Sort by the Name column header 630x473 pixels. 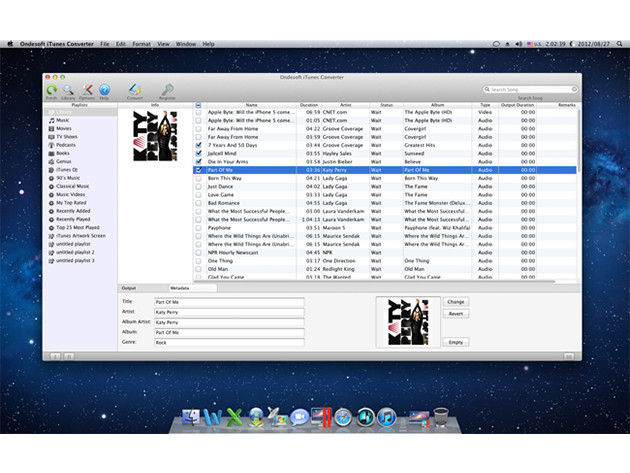coord(252,105)
